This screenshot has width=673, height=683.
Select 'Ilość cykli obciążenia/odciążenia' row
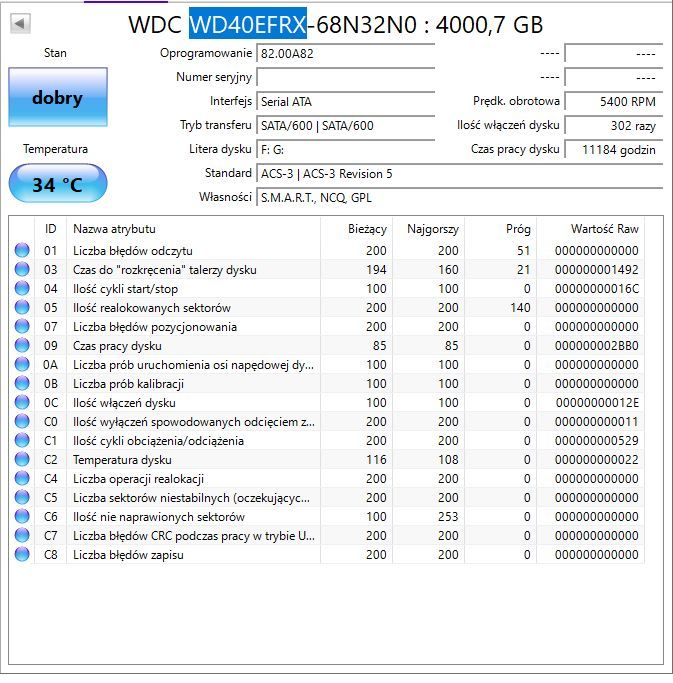[x=327, y=441]
